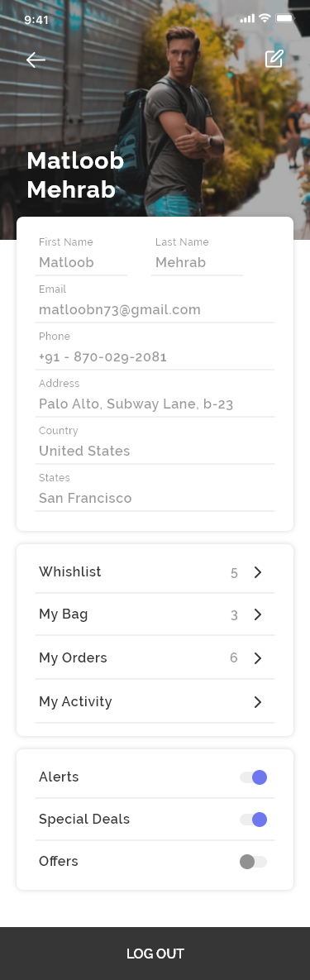Select the Whishlist menu row
Image resolution: width=310 pixels, height=980 pixels.
click(155, 572)
